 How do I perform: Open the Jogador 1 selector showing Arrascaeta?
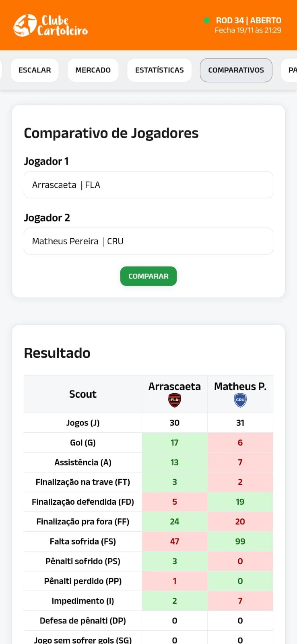click(148, 185)
